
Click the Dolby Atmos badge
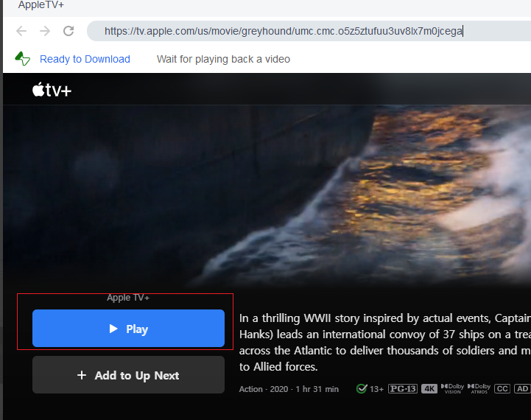pos(479,388)
